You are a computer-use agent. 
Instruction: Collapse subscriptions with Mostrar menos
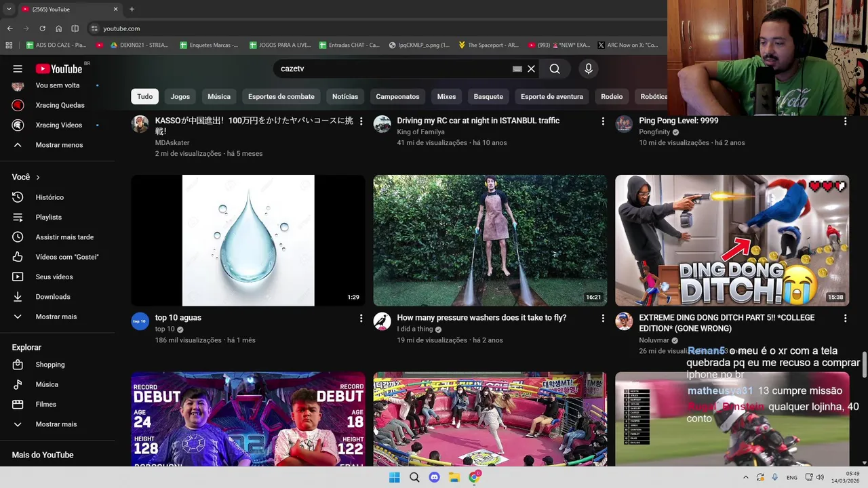point(58,145)
